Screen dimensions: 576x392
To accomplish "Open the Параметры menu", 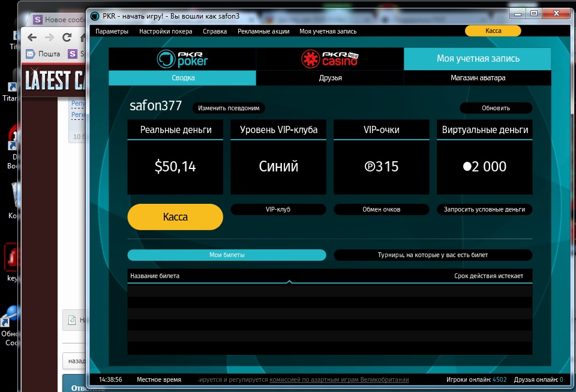I will click(112, 31).
